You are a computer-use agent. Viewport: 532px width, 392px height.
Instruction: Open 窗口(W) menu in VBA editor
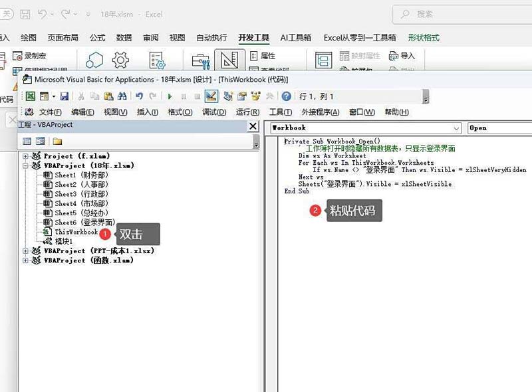pos(362,112)
